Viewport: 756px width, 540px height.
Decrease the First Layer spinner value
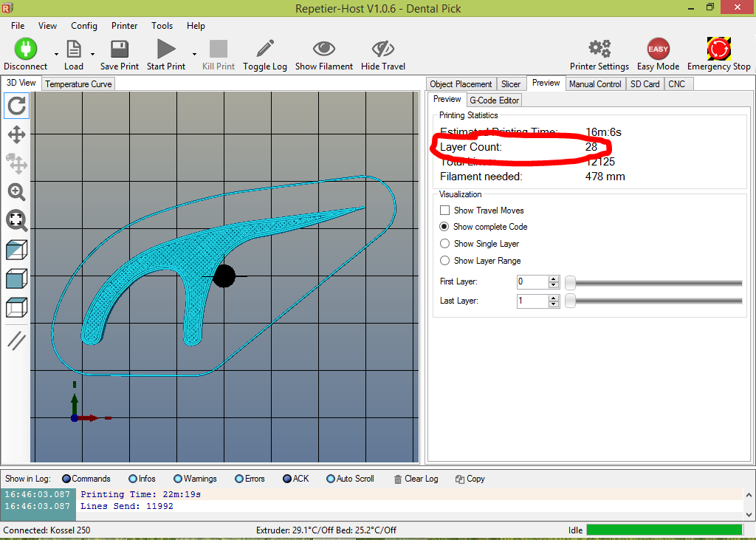point(554,284)
